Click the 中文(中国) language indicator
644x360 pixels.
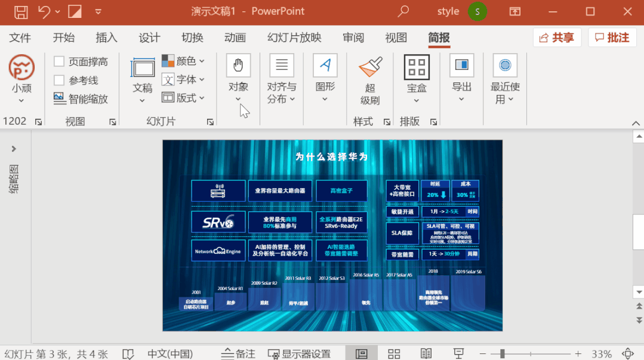tap(170, 354)
